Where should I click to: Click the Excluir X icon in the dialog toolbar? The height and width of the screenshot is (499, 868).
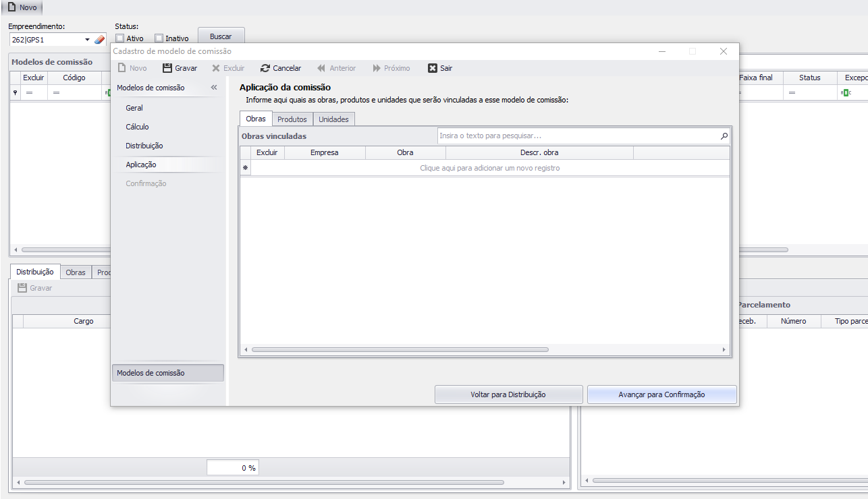pyautogui.click(x=216, y=68)
